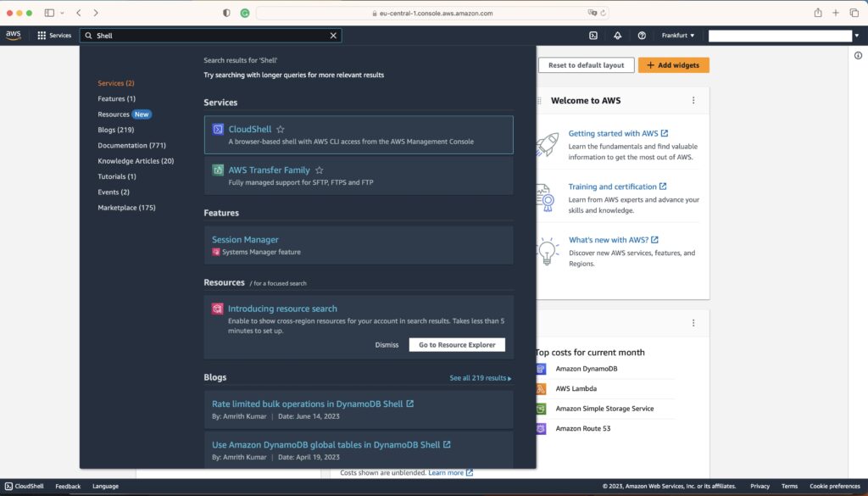Change Language in the footer
This screenshot has width=868, height=496.
tap(105, 486)
